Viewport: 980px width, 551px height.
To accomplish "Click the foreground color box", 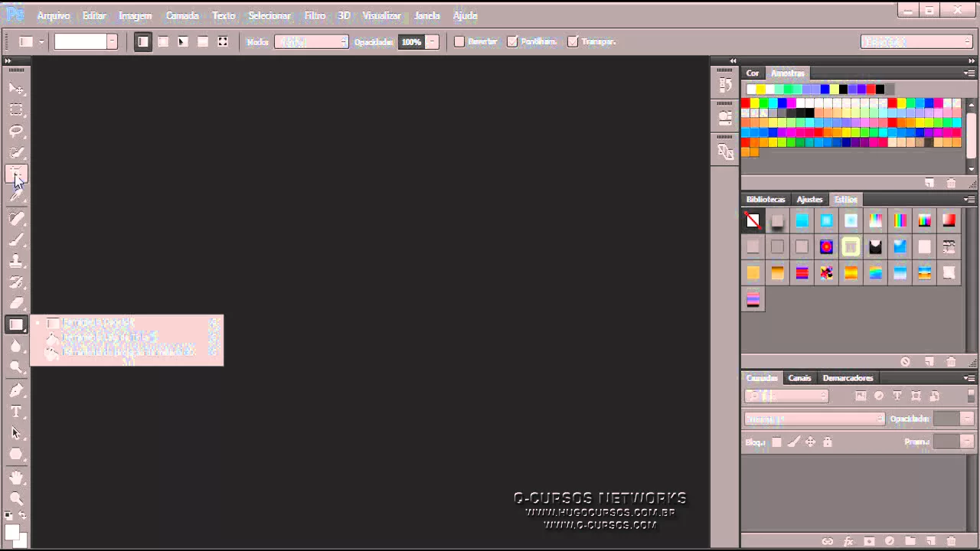I will (x=12, y=533).
